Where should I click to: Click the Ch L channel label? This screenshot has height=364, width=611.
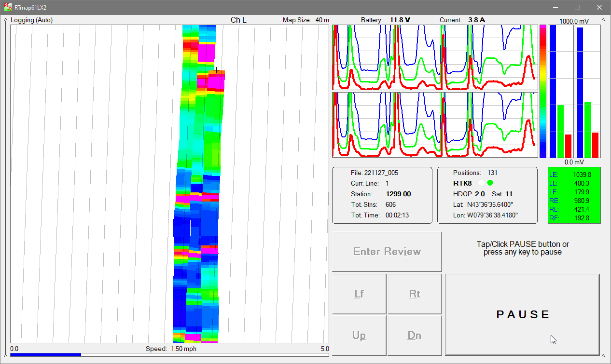click(x=238, y=20)
